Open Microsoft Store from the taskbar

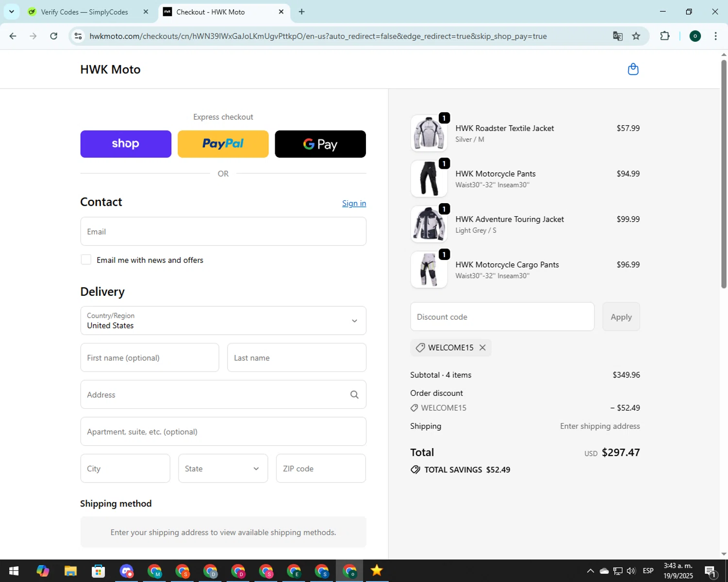click(99, 571)
